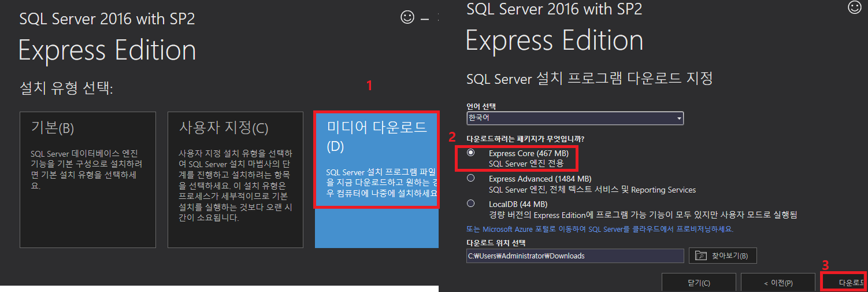Select the 기본(B) installation type tile

click(88, 180)
